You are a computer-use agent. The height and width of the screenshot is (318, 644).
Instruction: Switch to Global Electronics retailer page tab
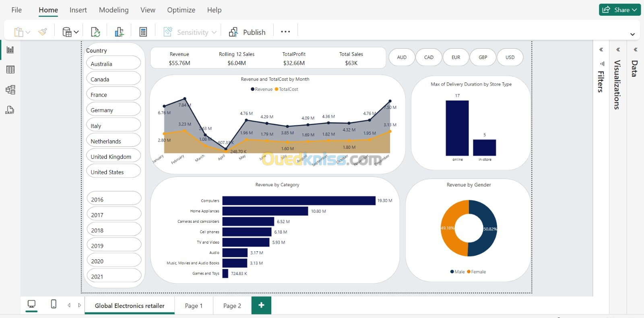pyautogui.click(x=130, y=306)
